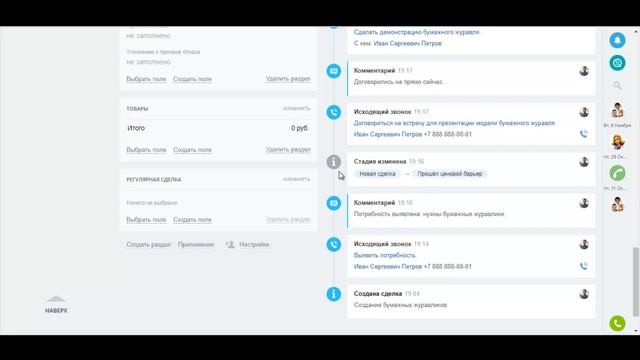
Task: Open the notifications bell icon
Action: pyautogui.click(x=617, y=40)
